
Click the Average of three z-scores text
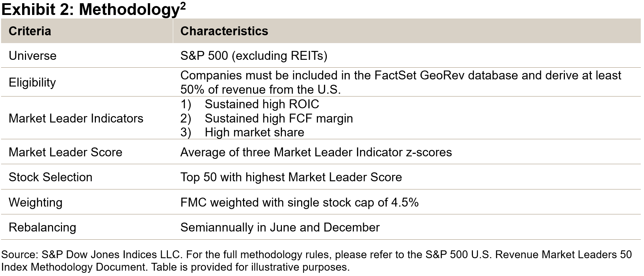pyautogui.click(x=316, y=152)
